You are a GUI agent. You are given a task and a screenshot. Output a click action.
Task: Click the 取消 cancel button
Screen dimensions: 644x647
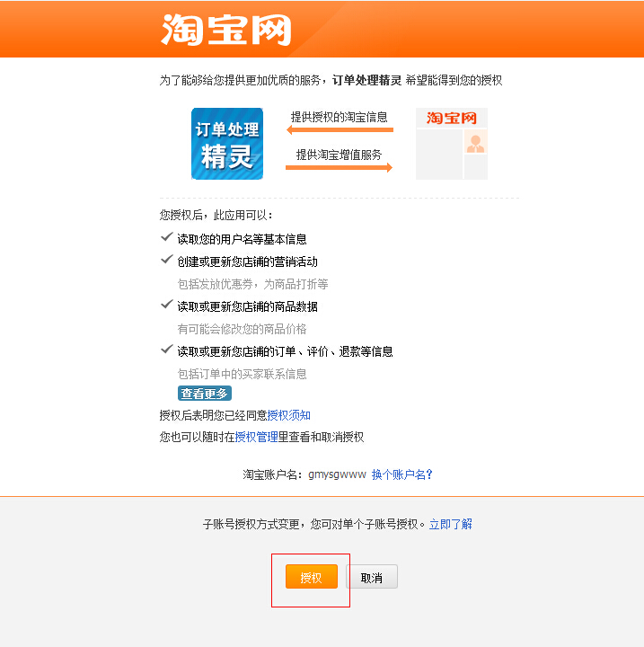click(372, 576)
